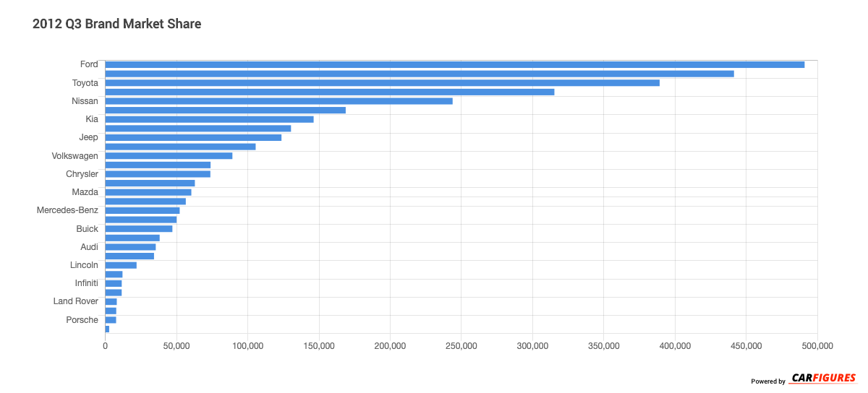Viewport: 868px width, 393px height.
Task: Click the '0' axis value
Action: tap(106, 347)
